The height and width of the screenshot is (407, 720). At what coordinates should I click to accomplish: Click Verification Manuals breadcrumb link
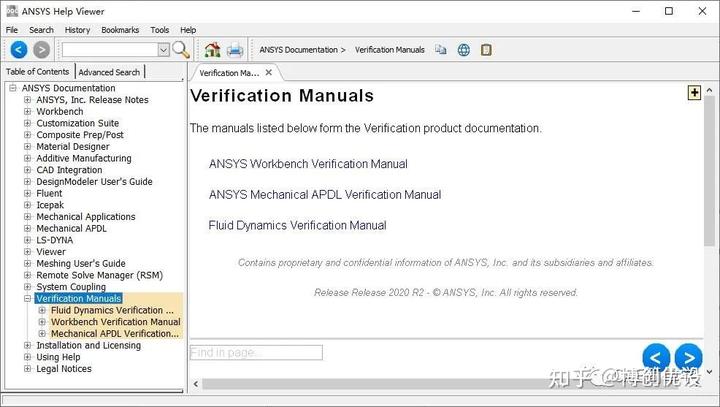tap(389, 50)
